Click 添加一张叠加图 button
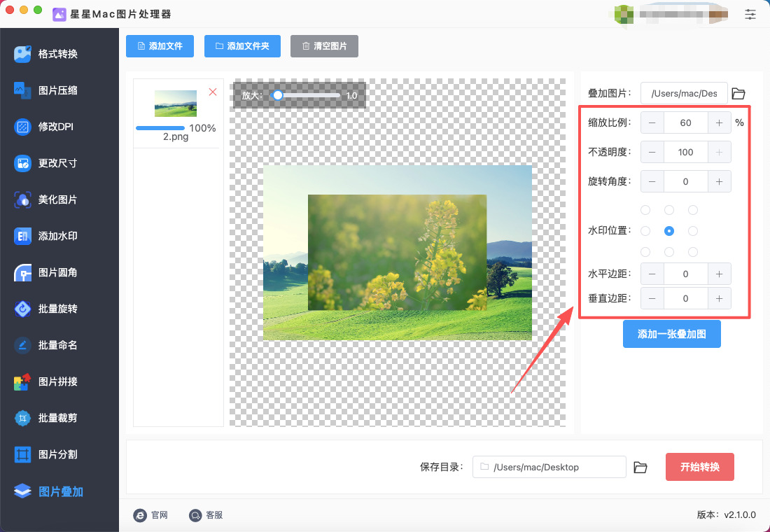 click(671, 334)
